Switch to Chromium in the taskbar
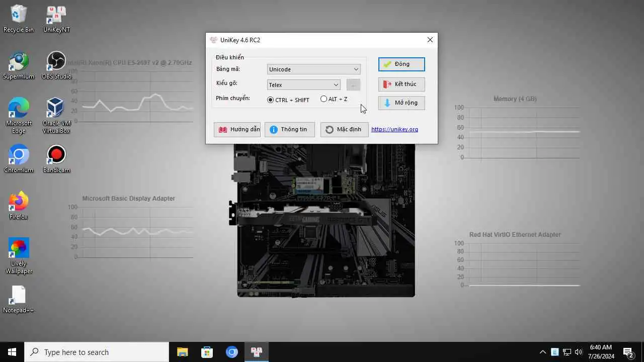This screenshot has width=644, height=362. point(231,352)
